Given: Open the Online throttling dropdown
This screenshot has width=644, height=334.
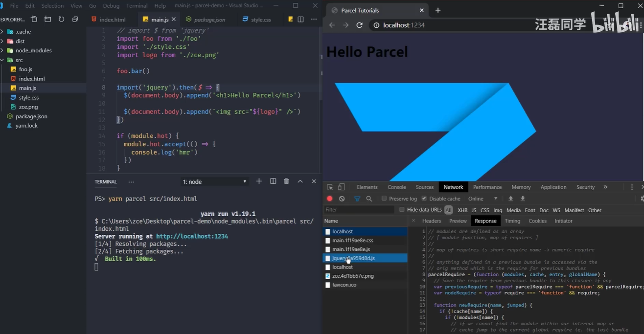Looking at the screenshot, I should (x=483, y=199).
